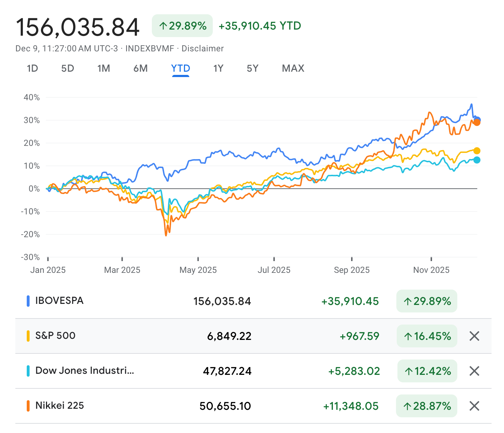Show the 1Y chart range
The image size is (504, 433).
pos(218,68)
